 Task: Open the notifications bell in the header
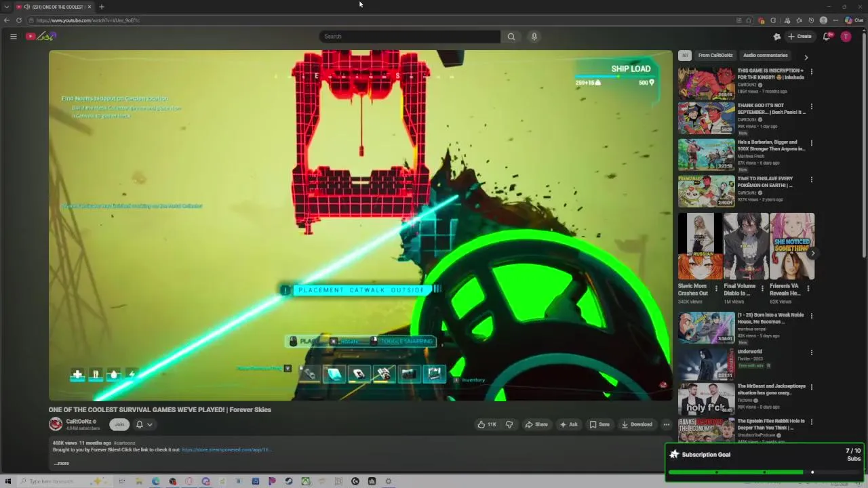coord(827,37)
